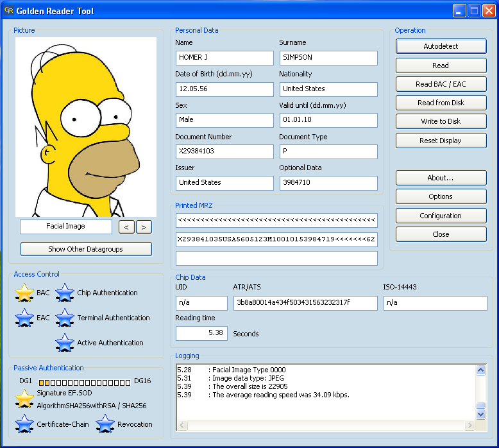Click the Optional Data field 3984710
This screenshot has width=499, height=448.
point(328,183)
